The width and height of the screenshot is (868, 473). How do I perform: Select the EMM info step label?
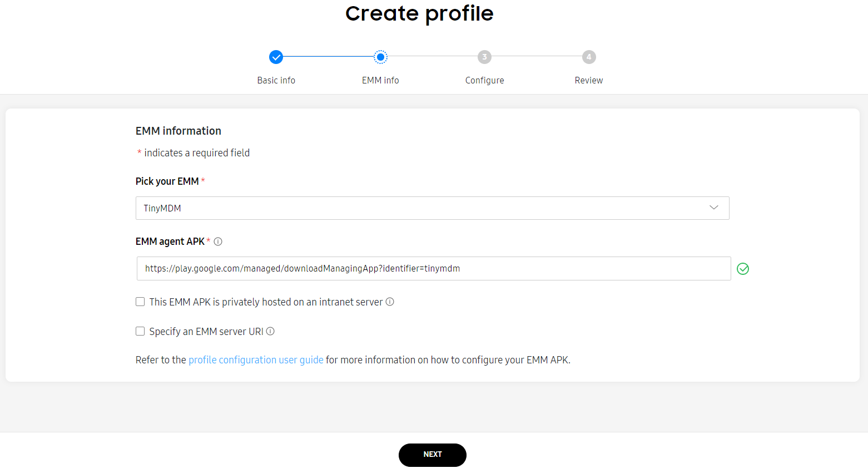(x=380, y=80)
